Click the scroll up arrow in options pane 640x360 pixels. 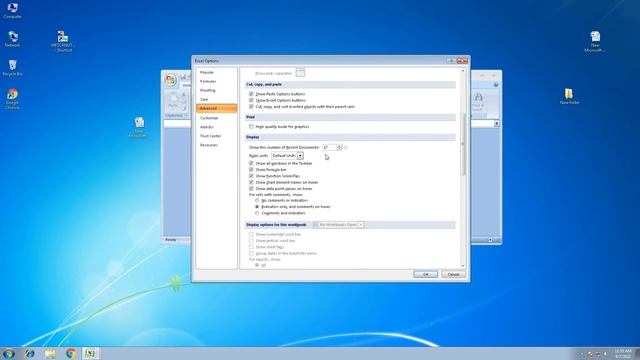tap(463, 71)
